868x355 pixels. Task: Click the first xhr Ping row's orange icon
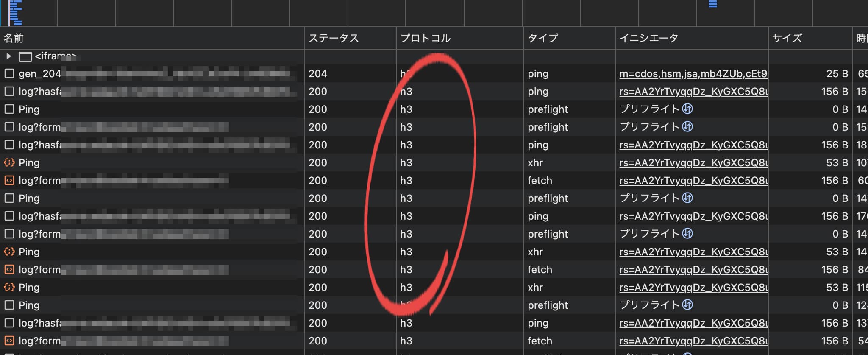[x=9, y=163]
